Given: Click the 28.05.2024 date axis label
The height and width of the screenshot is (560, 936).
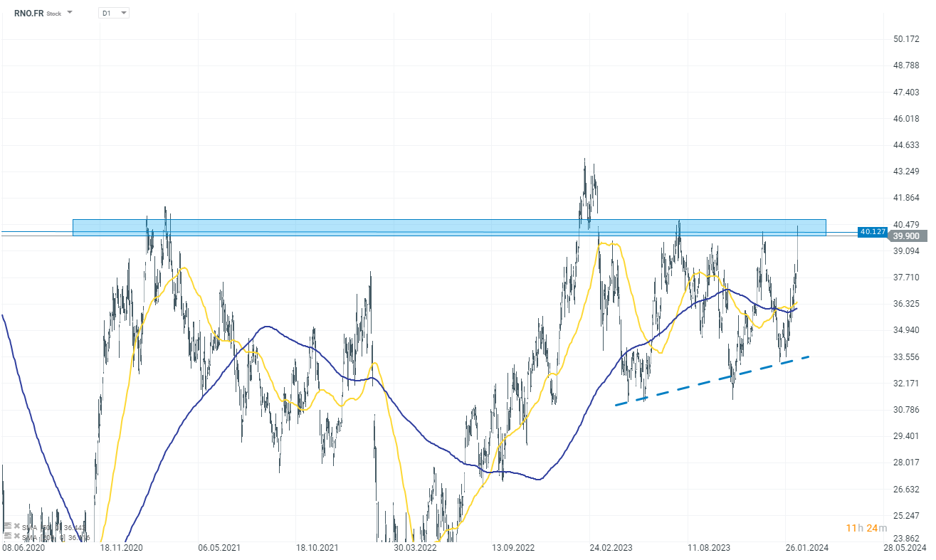Looking at the screenshot, I should (x=905, y=548).
